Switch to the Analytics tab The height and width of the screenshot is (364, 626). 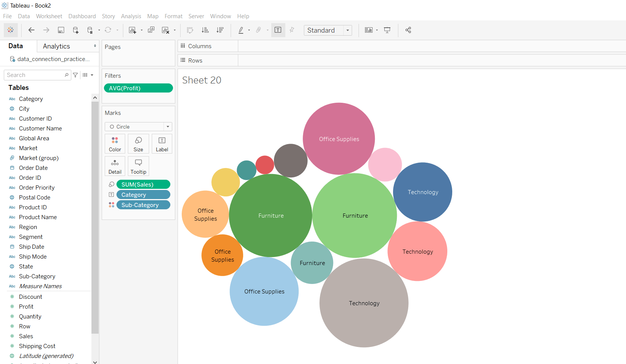57,46
